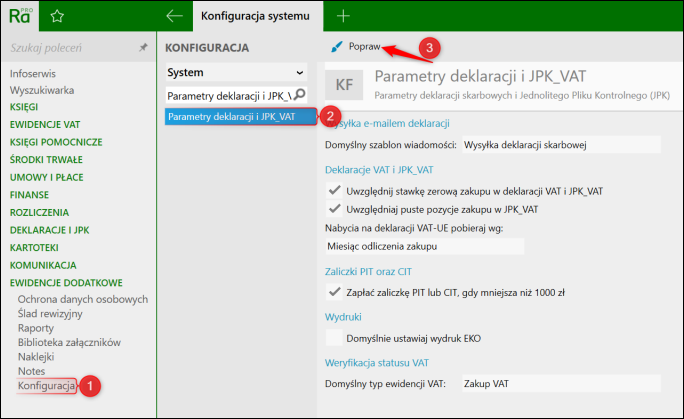Pin the command search panel
The width and height of the screenshot is (684, 419).
[x=143, y=48]
